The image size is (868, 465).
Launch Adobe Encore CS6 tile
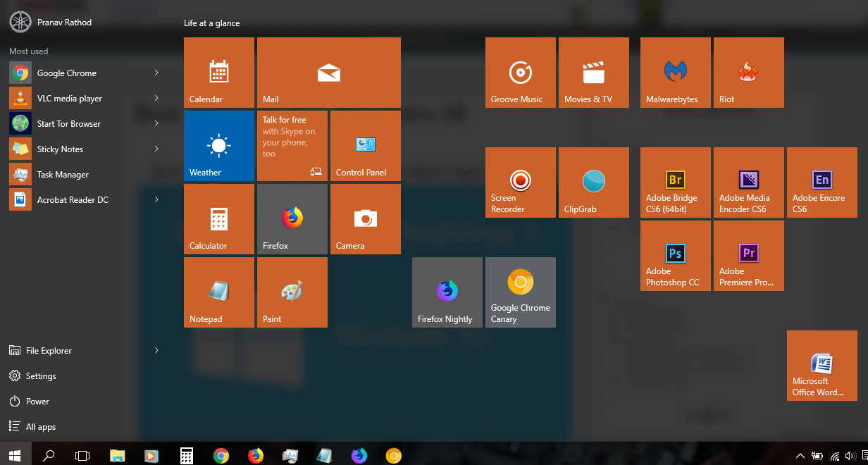[x=822, y=182]
